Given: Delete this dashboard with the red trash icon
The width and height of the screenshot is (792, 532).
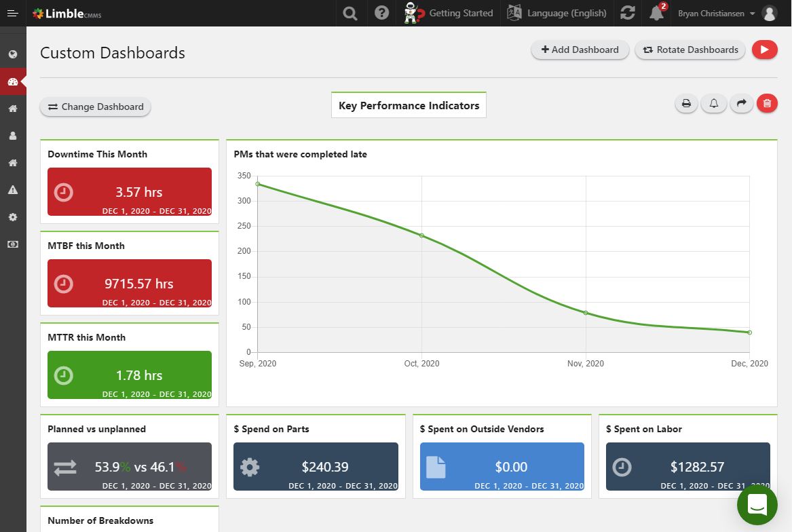Looking at the screenshot, I should [x=767, y=103].
